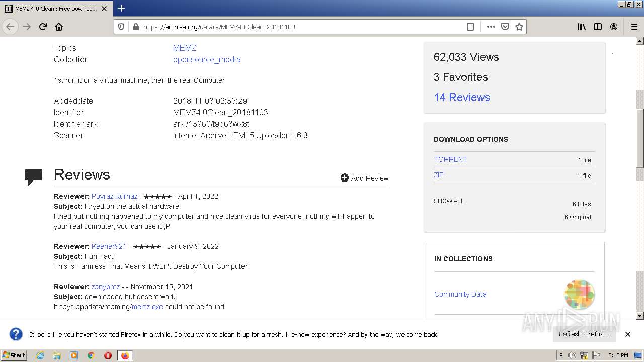644x362 pixels.
Task: Click the ark:/13960/t9b63wk8t value
Action: point(211,124)
